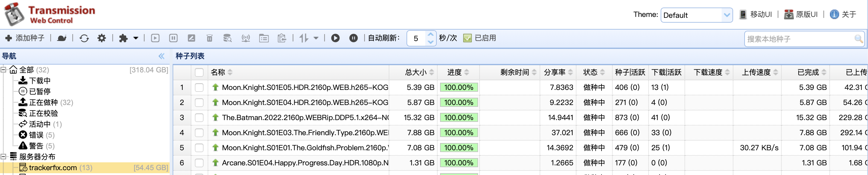Expand the queue move dropdown arrow
Image resolution: width=868 pixels, height=175 pixels.
pyautogui.click(x=316, y=38)
